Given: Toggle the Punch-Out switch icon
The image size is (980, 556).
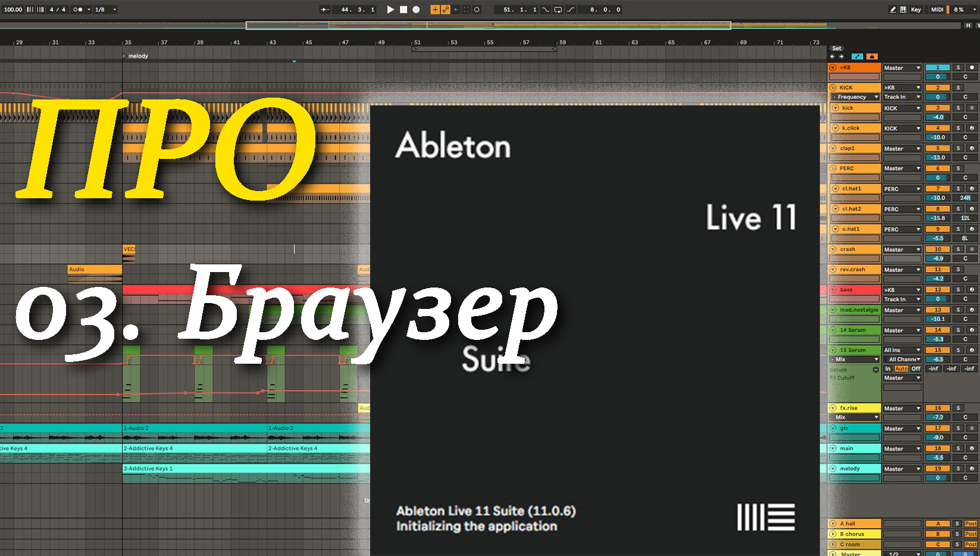Looking at the screenshot, I should click(x=571, y=10).
